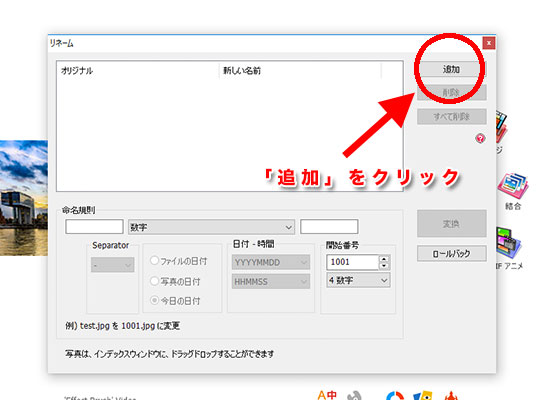Click the 新しい名前 column header
Screen dimensions: 550x400
click(x=300, y=71)
